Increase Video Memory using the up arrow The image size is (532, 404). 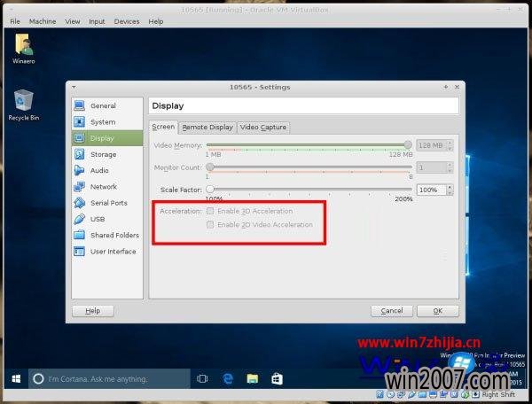click(450, 143)
